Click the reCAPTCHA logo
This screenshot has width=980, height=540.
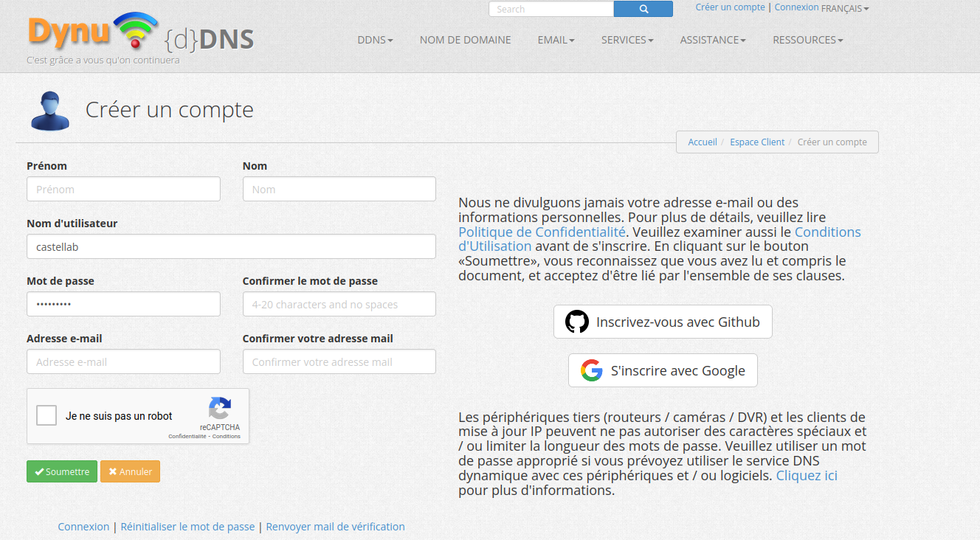[219, 409]
